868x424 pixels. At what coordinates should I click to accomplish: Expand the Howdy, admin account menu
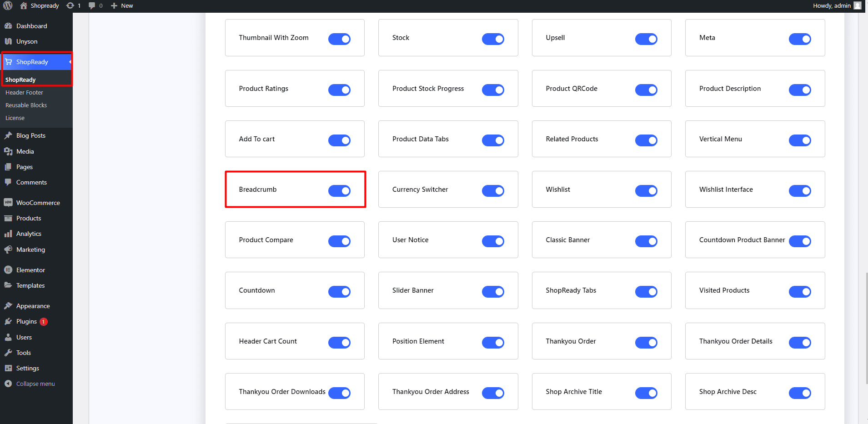point(832,5)
